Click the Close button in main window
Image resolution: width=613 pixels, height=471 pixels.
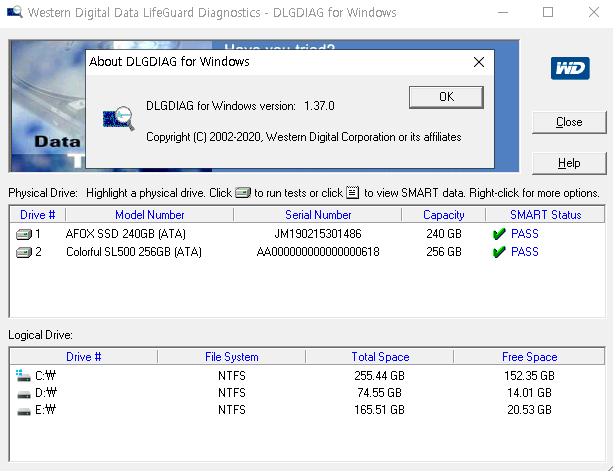tap(569, 122)
